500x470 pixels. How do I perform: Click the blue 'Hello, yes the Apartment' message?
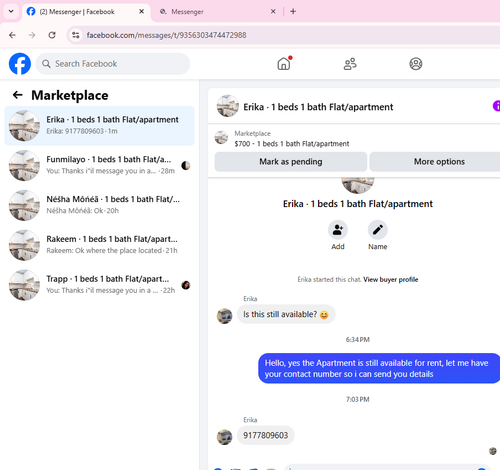point(379,368)
